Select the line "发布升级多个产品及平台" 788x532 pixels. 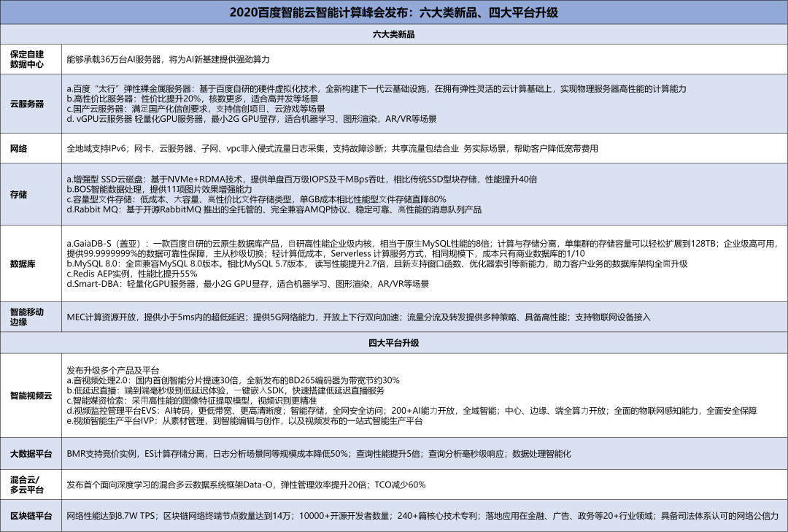(113, 370)
